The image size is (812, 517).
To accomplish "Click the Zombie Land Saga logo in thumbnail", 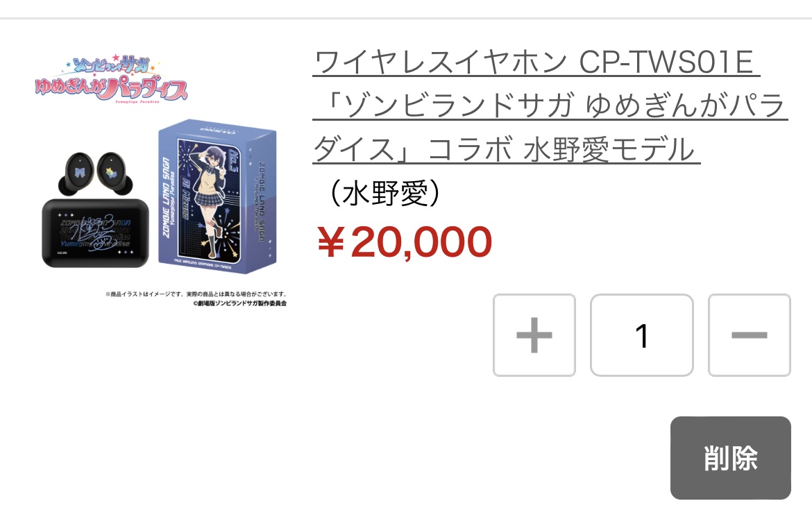I will (111, 79).
